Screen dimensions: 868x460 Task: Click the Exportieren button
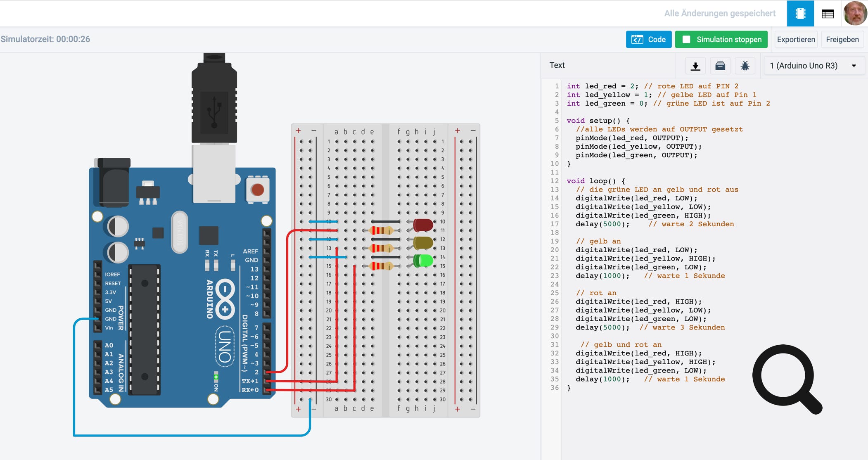[x=796, y=40]
